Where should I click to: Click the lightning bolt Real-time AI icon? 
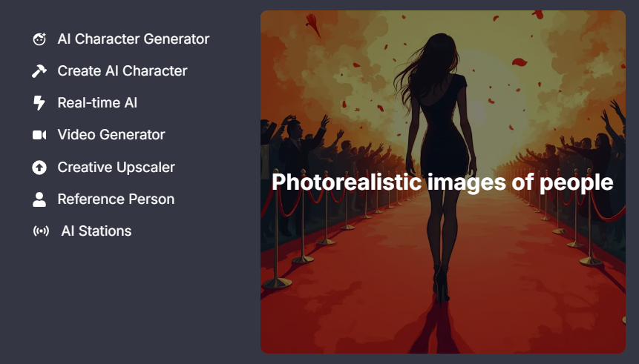click(39, 102)
